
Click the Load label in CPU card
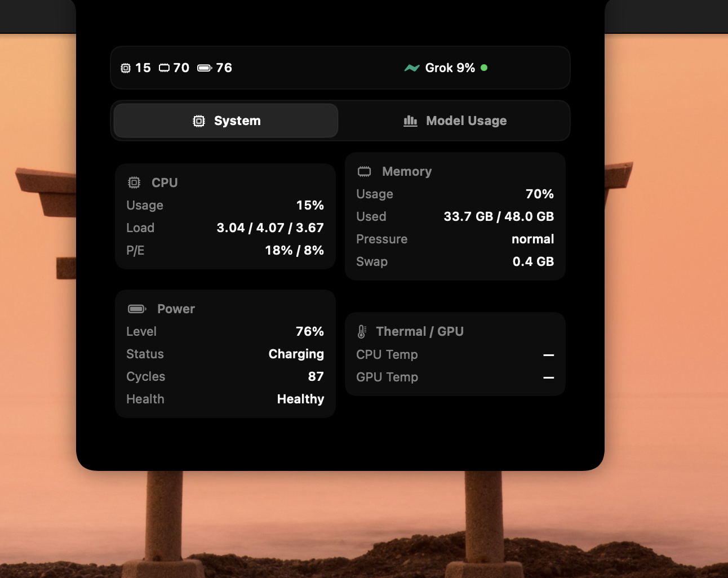[140, 228]
